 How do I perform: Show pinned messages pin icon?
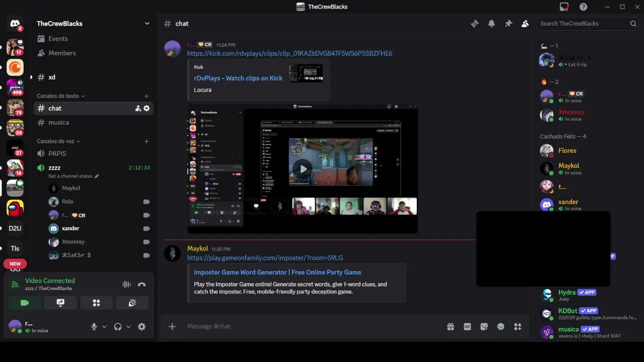(508, 24)
